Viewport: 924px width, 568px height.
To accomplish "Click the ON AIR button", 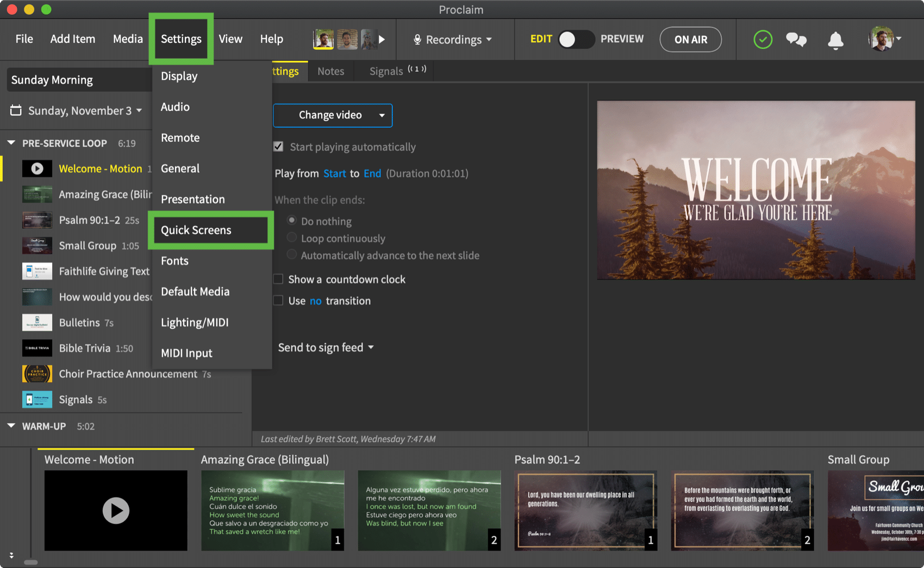I will [691, 40].
